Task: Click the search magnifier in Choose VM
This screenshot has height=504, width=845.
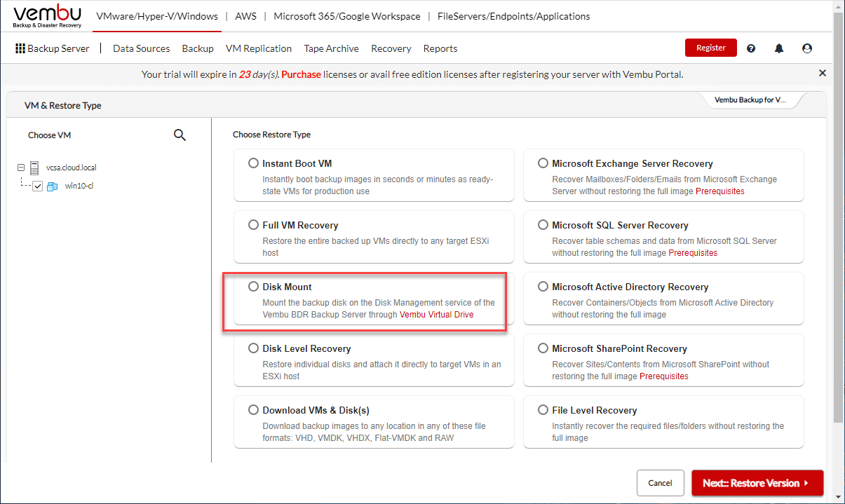Action: click(180, 135)
